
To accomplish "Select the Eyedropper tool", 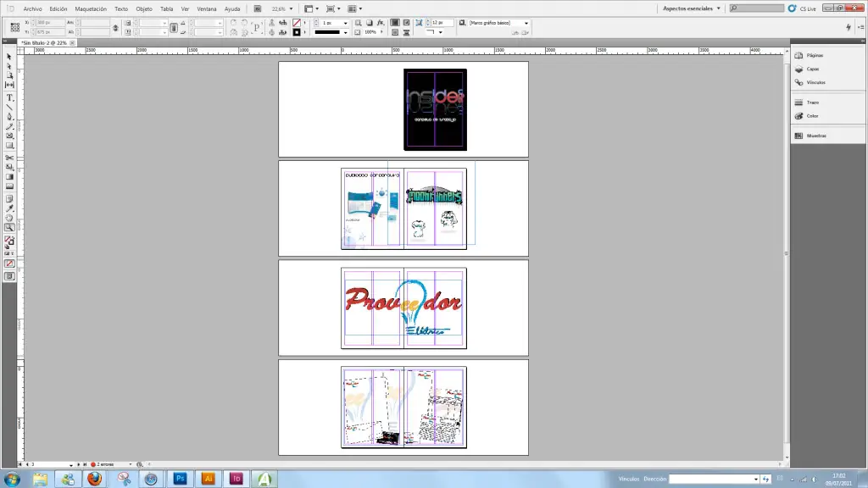I will coord(9,208).
